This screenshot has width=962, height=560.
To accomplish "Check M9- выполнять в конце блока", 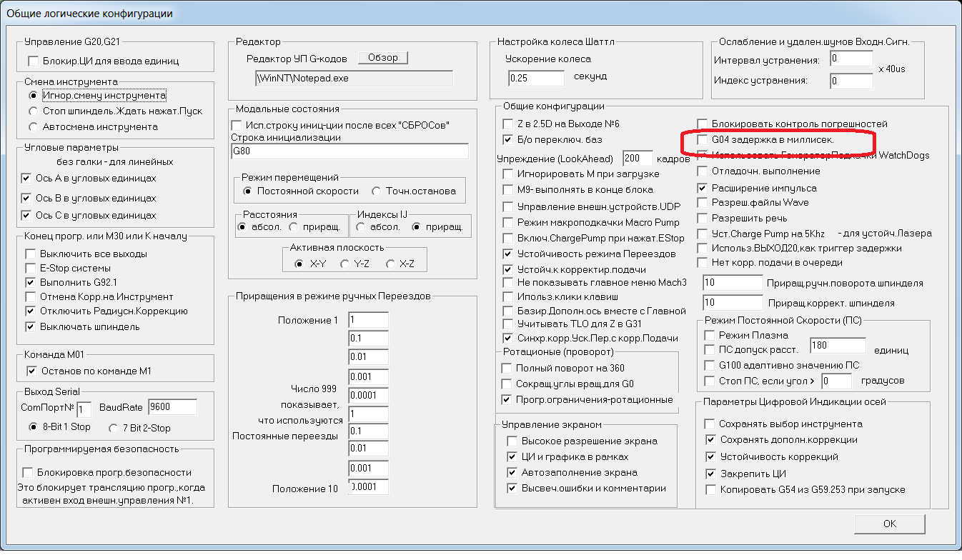I will coord(508,190).
